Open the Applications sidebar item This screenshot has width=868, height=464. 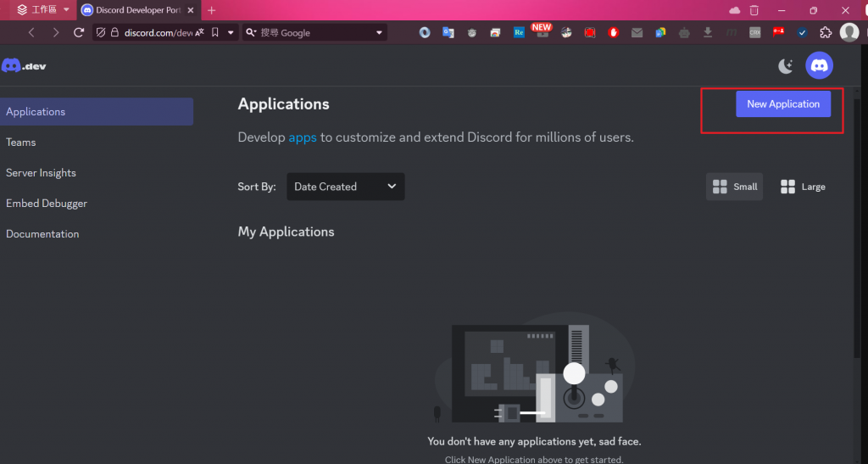click(97, 112)
